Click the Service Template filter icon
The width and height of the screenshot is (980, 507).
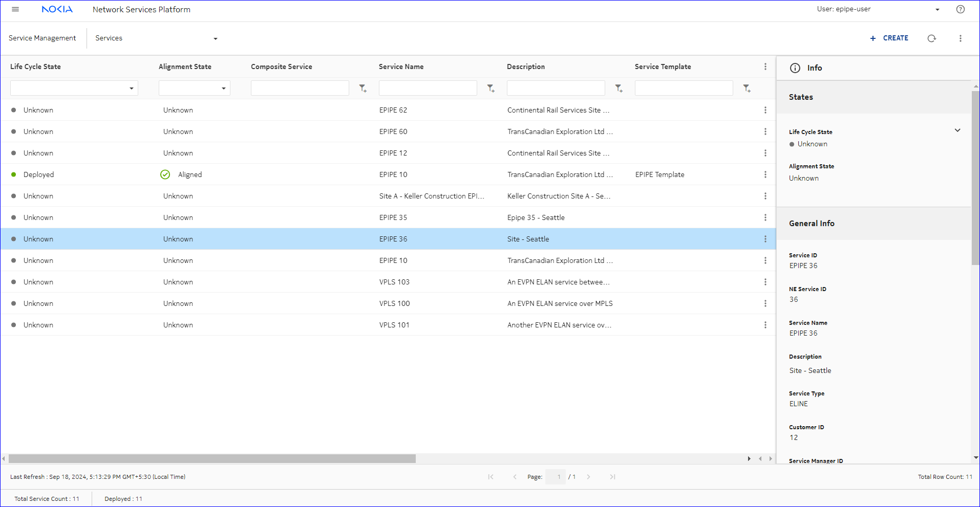(747, 89)
